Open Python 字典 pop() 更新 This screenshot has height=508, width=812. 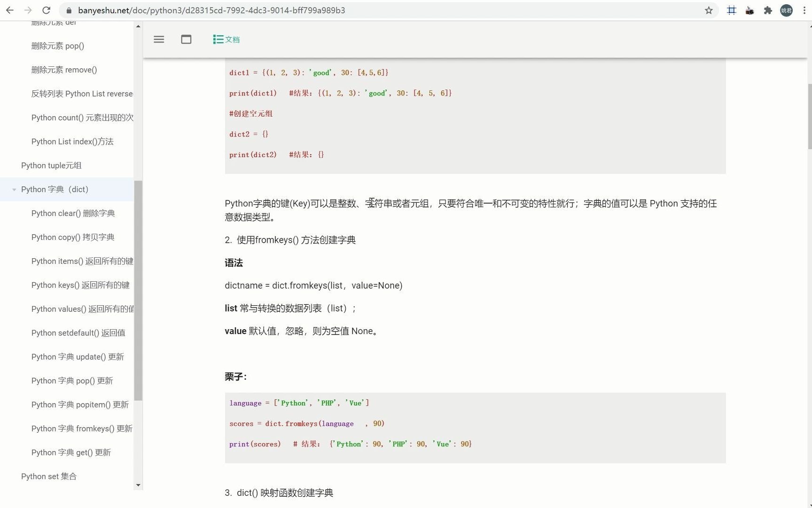72,381
